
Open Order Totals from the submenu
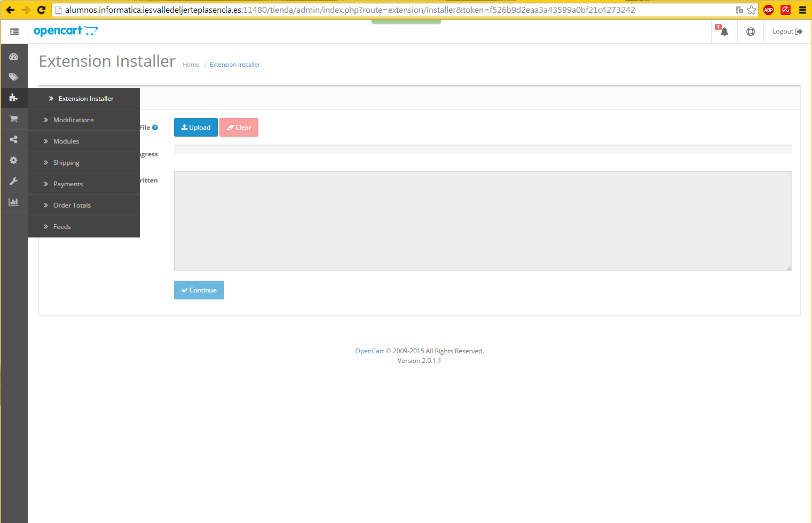(x=72, y=205)
